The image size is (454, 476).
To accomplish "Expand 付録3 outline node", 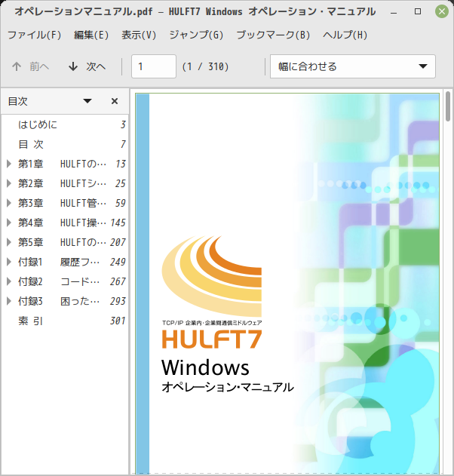I will click(9, 301).
